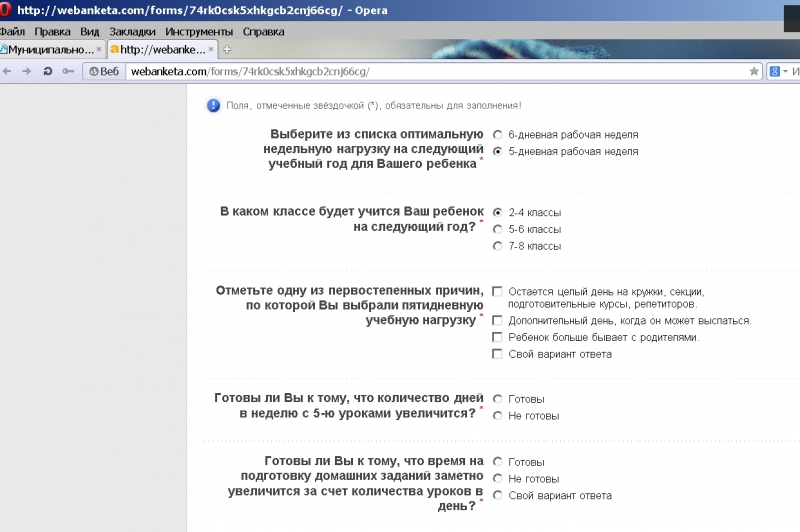Image resolution: width=800 pixels, height=532 pixels.
Task: Click the browser Forward arrow button
Action: tap(27, 71)
